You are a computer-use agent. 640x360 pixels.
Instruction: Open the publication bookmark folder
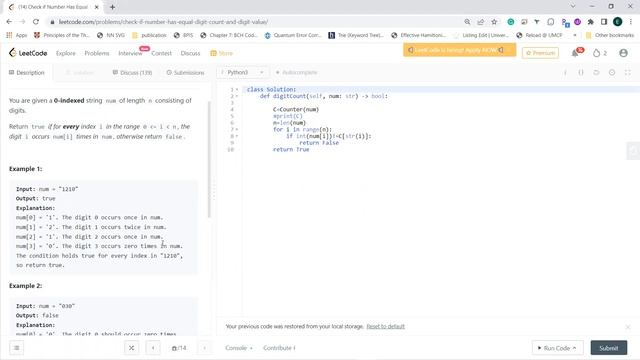pos(149,36)
